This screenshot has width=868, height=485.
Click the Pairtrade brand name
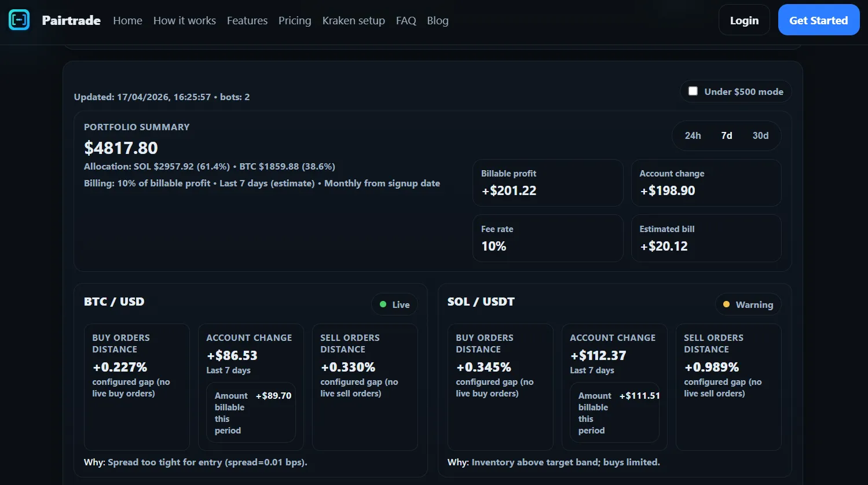(71, 20)
